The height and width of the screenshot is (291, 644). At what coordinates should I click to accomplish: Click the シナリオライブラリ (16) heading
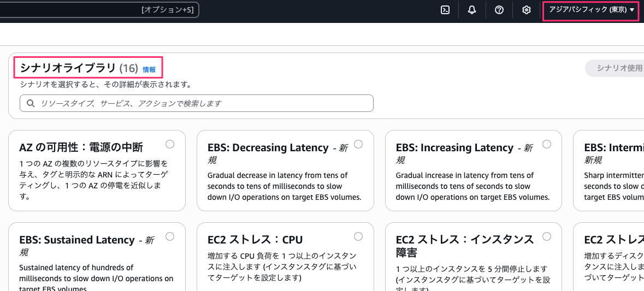[x=78, y=68]
